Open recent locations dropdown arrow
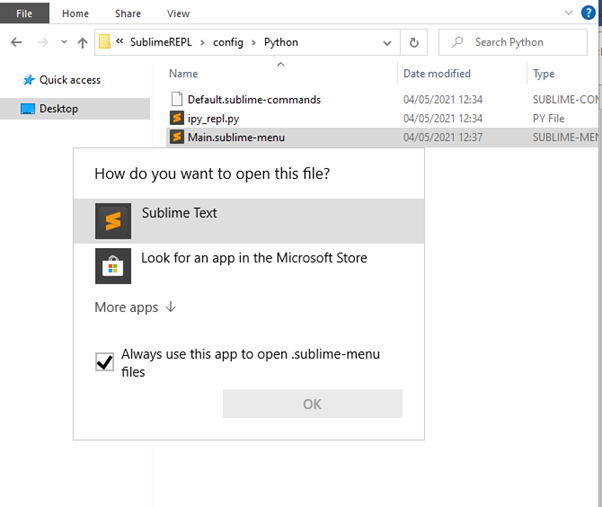This screenshot has height=507, width=602. 64,42
